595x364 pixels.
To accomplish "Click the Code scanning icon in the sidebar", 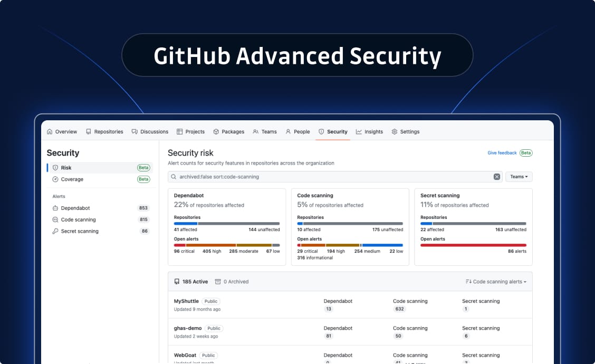I will tap(56, 219).
